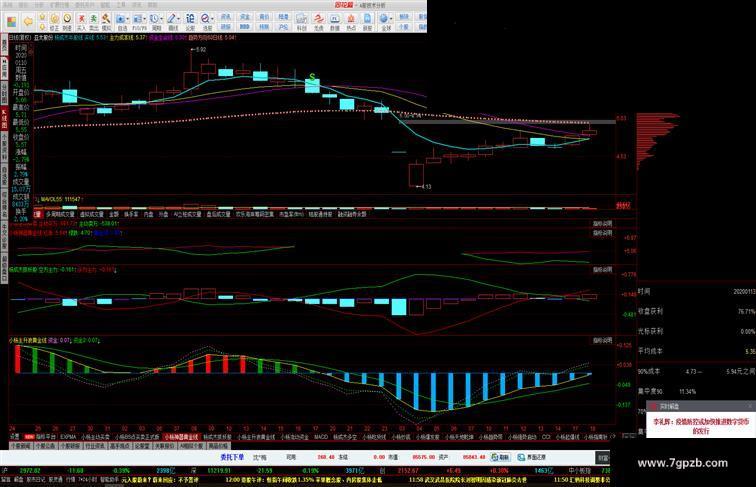The image size is (756, 487).
Task: Close the 实时解盘 news popup
Action: pyautogui.click(x=751, y=406)
